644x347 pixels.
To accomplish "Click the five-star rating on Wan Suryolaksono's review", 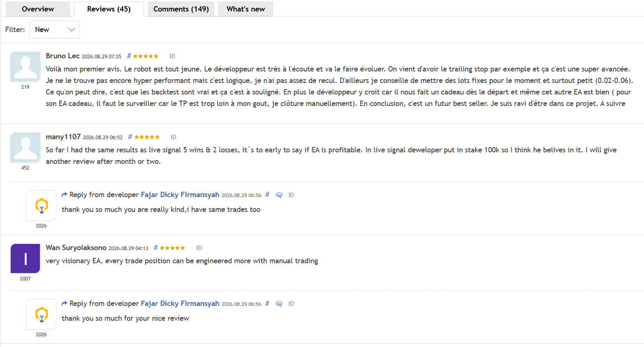I will click(x=172, y=248).
